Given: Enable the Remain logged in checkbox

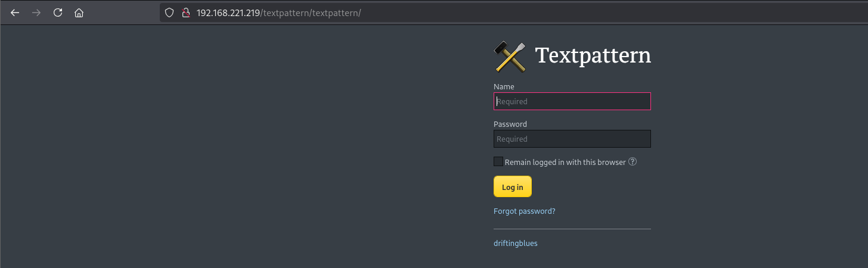Looking at the screenshot, I should [x=498, y=161].
